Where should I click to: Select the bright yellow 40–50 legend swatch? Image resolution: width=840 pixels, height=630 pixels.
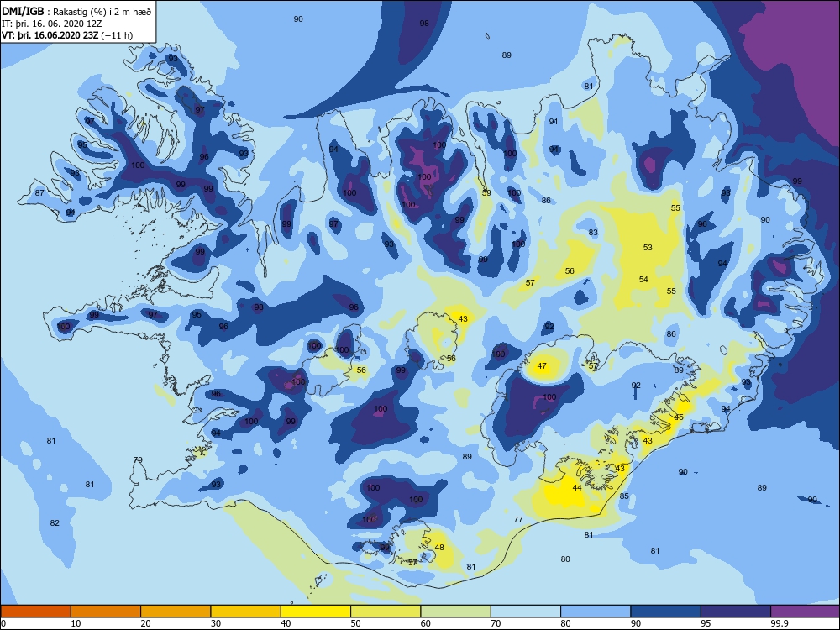click(x=316, y=612)
